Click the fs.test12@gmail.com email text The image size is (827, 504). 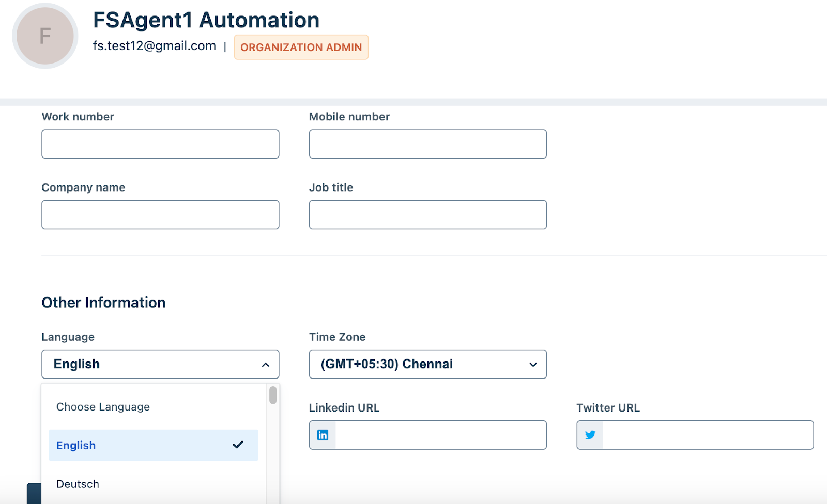[155, 46]
